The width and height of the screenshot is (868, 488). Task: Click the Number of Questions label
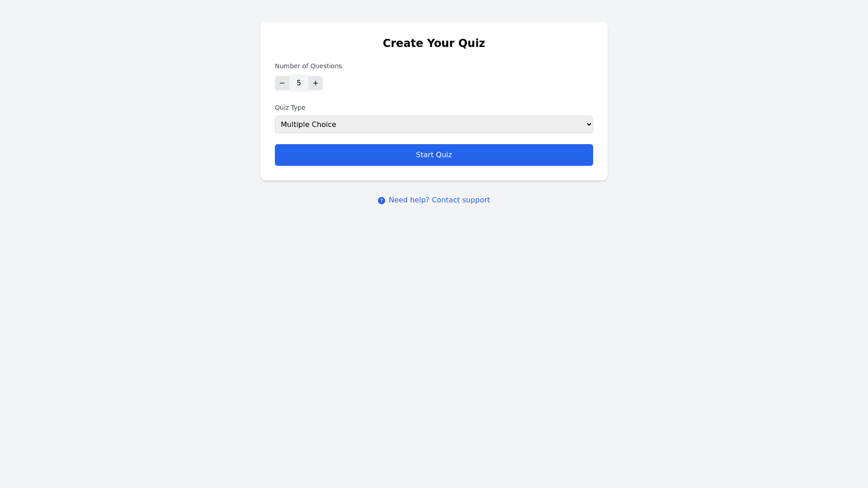click(x=308, y=66)
